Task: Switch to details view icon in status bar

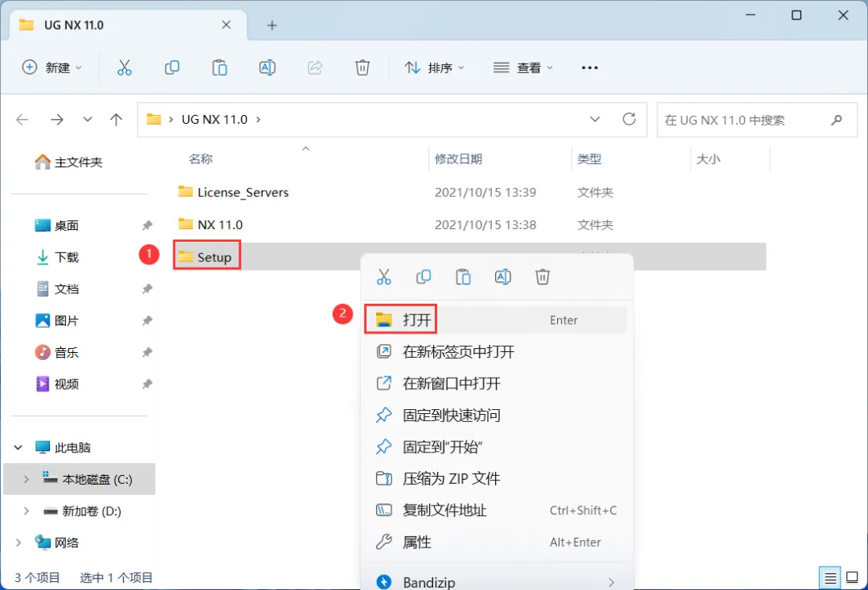Action: tap(829, 579)
